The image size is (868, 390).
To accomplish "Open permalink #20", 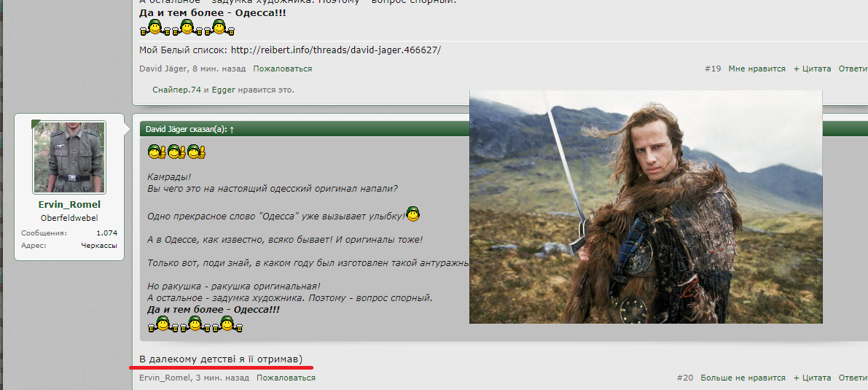I will point(685,378).
